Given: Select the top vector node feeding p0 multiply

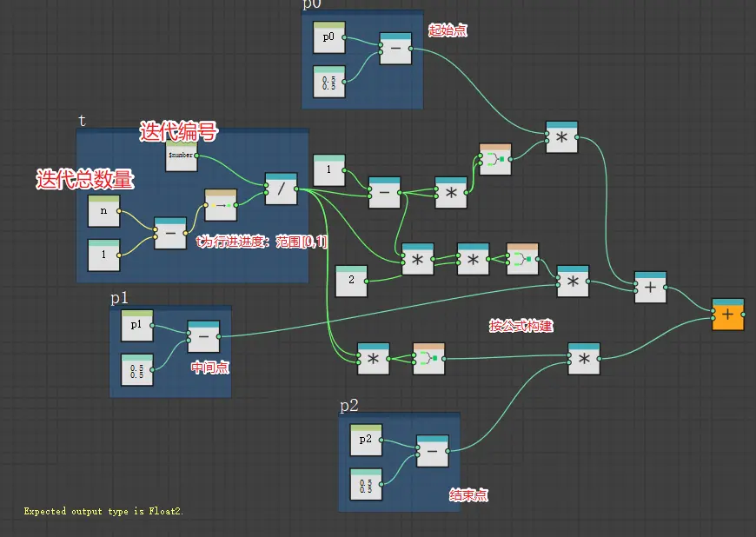Looking at the screenshot, I should click(x=495, y=159).
